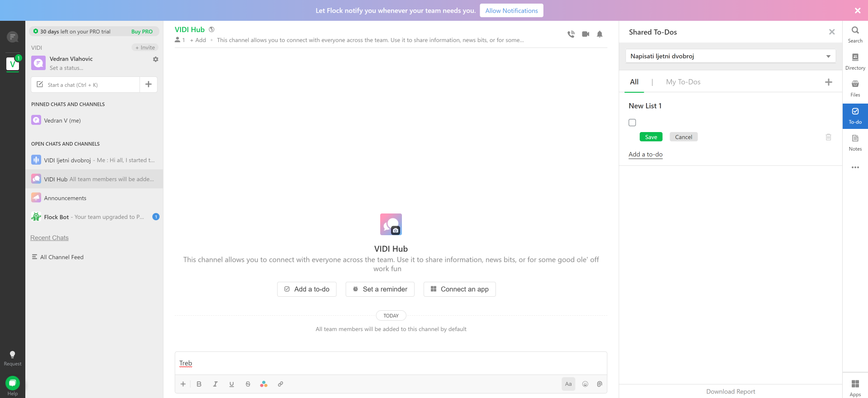Screen dimensions: 868x398
Task: Click the New List 1 title
Action: [x=645, y=106]
